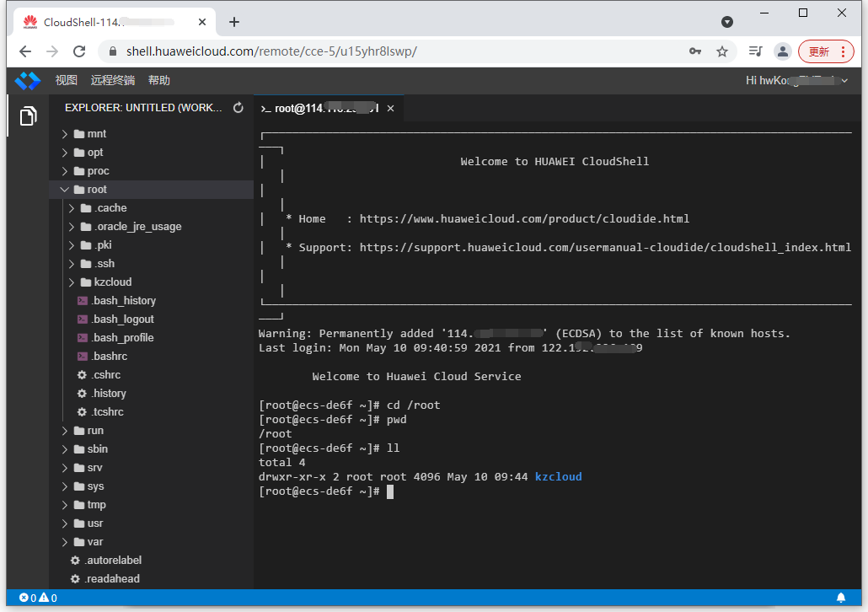The height and width of the screenshot is (612, 868).
Task: Open the Chrome profile avatar
Action: (783, 51)
